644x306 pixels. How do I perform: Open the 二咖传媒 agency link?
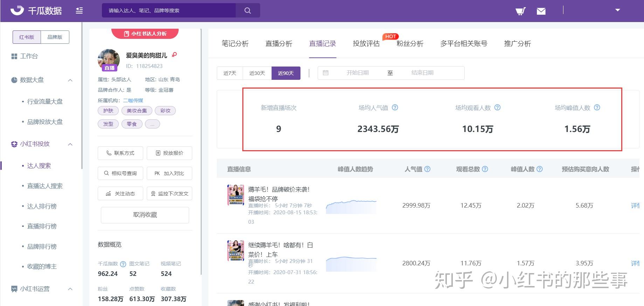(133, 100)
